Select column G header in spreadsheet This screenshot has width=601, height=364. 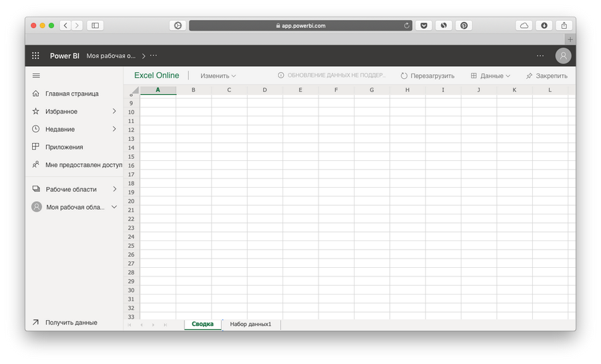(371, 89)
